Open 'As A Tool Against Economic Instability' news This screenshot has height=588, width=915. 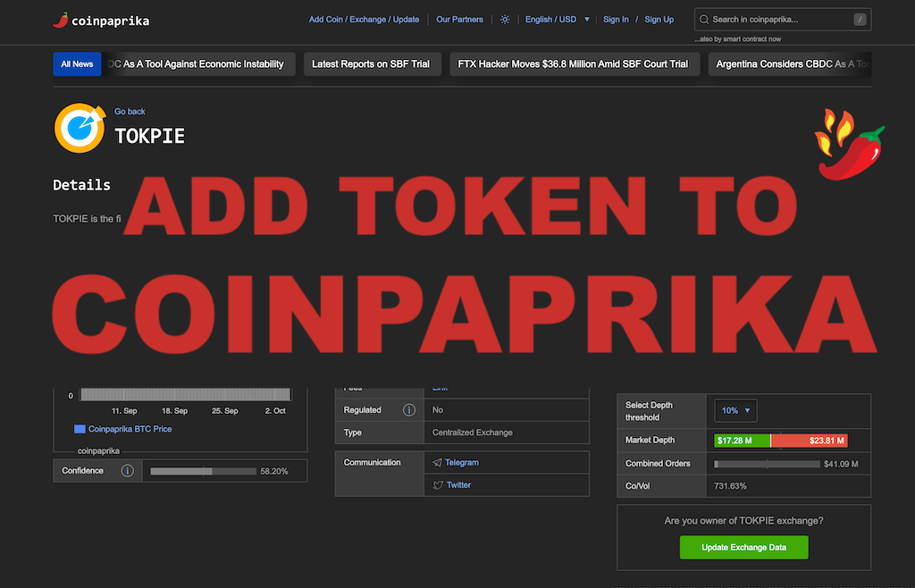(x=198, y=64)
